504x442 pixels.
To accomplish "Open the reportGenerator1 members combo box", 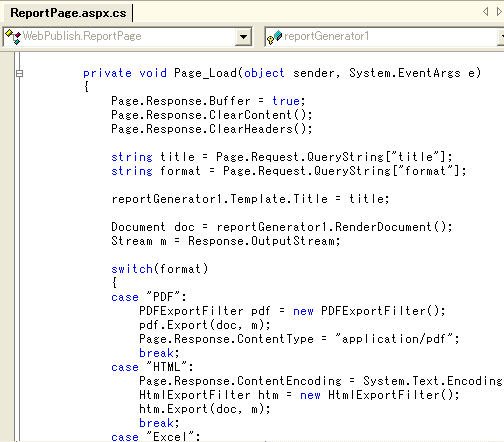I will [384, 36].
